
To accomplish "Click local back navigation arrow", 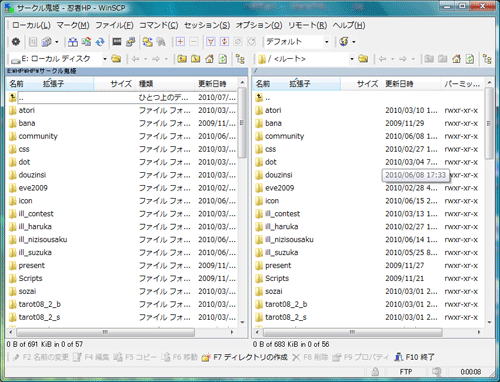I will pyautogui.click(x=135, y=59).
